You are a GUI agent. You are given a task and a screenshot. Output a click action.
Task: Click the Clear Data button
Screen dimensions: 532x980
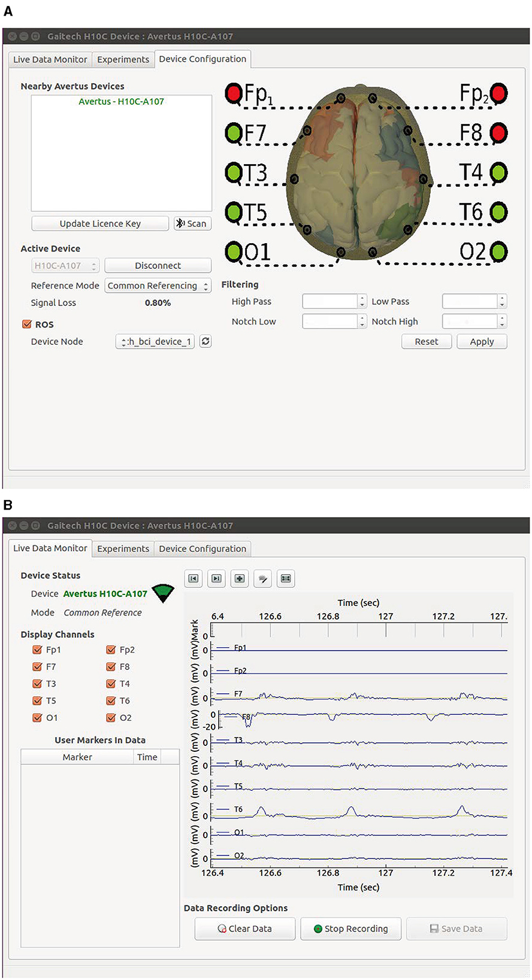(245, 929)
